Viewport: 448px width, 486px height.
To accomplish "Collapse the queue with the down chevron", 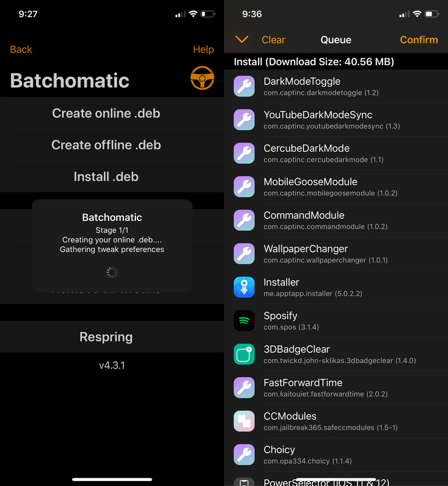I will tap(242, 39).
